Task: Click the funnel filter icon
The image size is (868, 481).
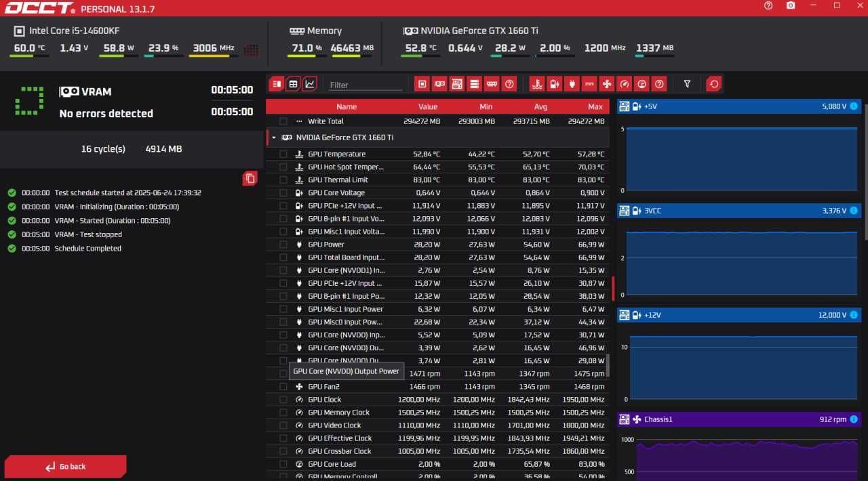Action: [x=687, y=84]
